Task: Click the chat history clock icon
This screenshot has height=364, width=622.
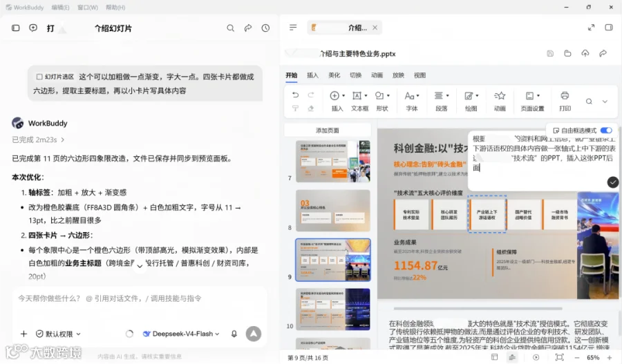Action: (x=265, y=28)
